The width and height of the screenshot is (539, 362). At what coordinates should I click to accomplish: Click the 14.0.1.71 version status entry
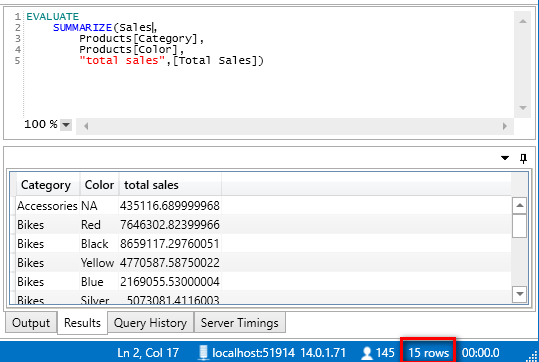[x=323, y=353]
